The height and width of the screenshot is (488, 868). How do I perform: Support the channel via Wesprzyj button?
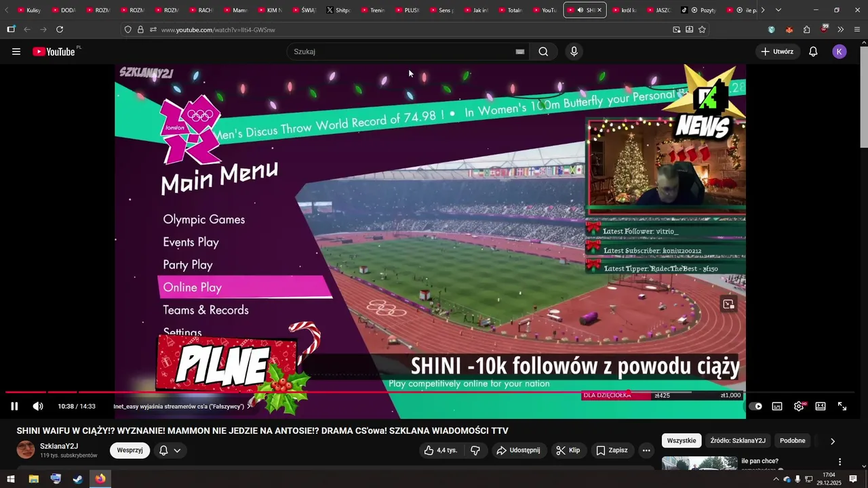click(x=130, y=450)
